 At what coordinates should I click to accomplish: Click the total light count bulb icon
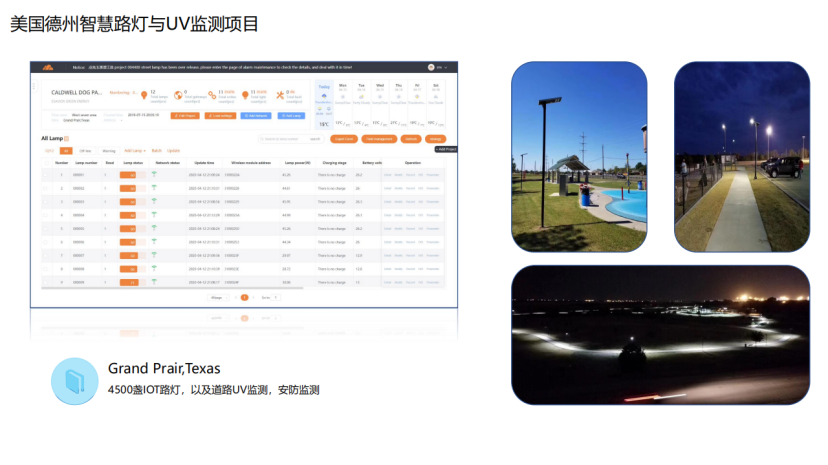coord(245,95)
